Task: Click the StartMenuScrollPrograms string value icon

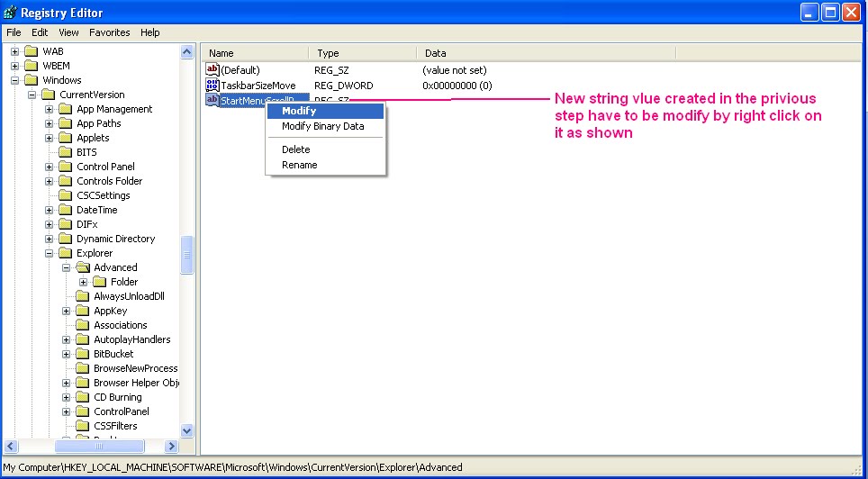Action: (212, 100)
